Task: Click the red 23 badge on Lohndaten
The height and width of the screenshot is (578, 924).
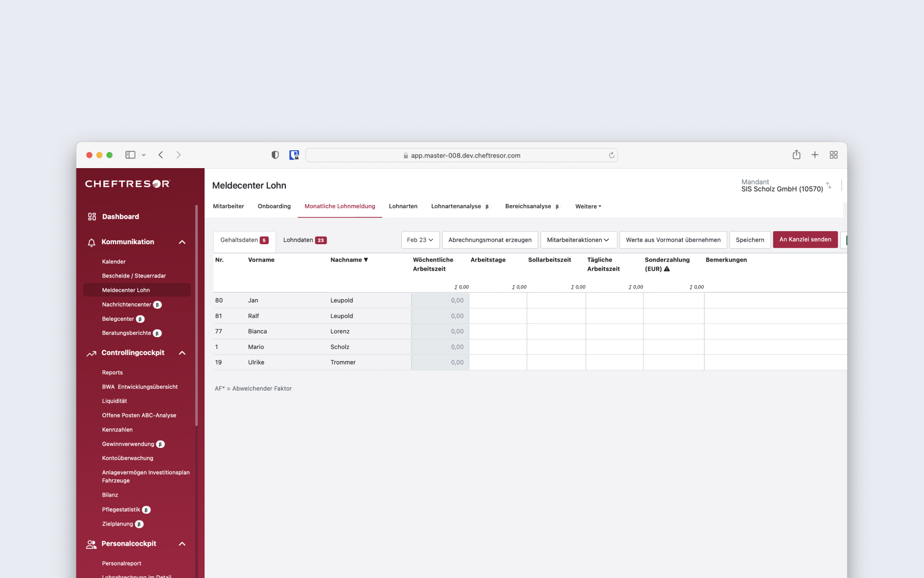Action: tap(321, 240)
